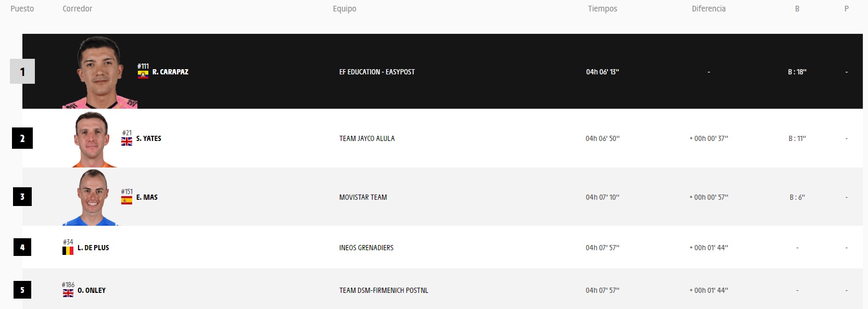Image resolution: width=868 pixels, height=309 pixels.
Task: Sort by Tiempos column header
Action: tap(602, 9)
